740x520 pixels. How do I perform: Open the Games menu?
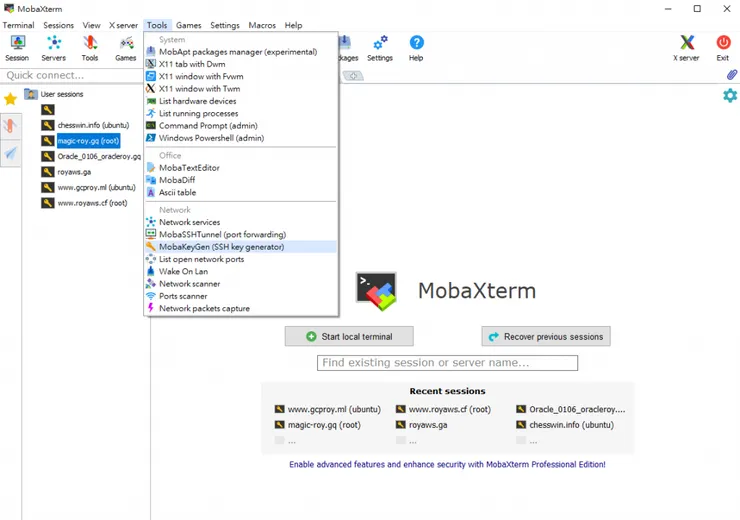coord(188,25)
